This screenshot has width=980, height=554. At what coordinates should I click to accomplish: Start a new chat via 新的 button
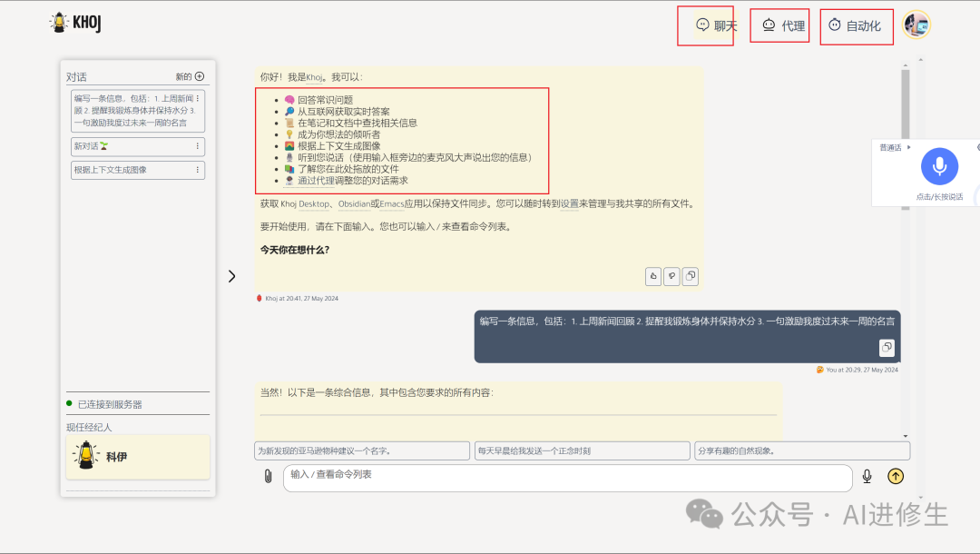pos(188,75)
